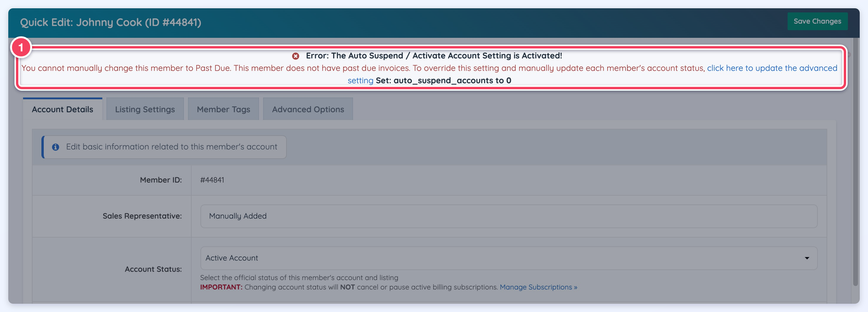868x312 pixels.
Task: Open the Manage Subscriptions link
Action: point(538,287)
